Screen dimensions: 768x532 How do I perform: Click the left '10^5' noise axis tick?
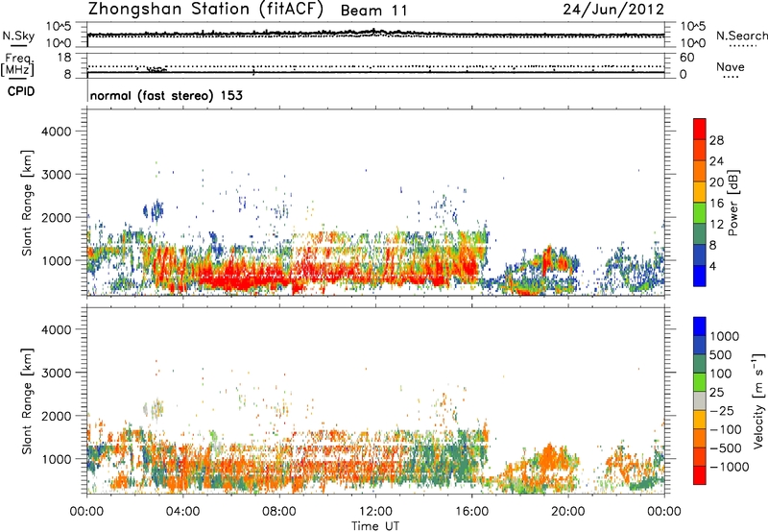(59, 26)
